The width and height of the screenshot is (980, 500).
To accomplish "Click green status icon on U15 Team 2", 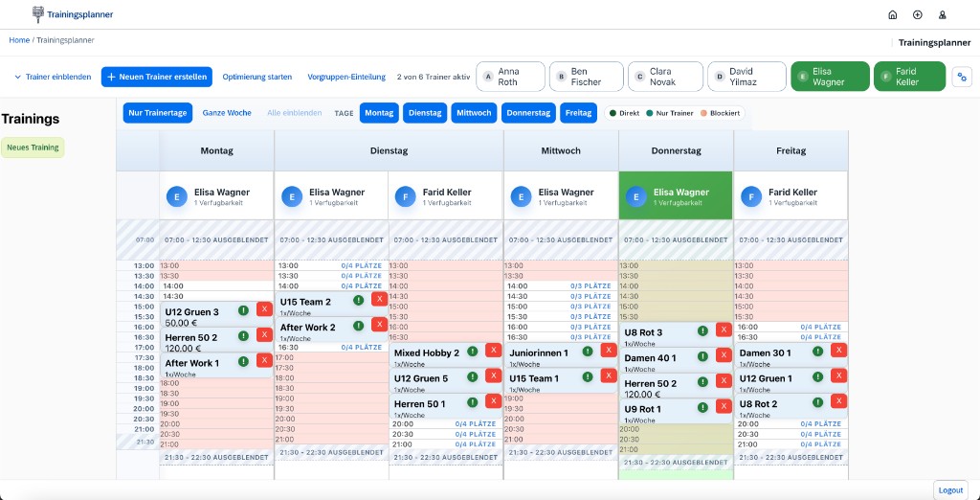I will tap(358, 300).
